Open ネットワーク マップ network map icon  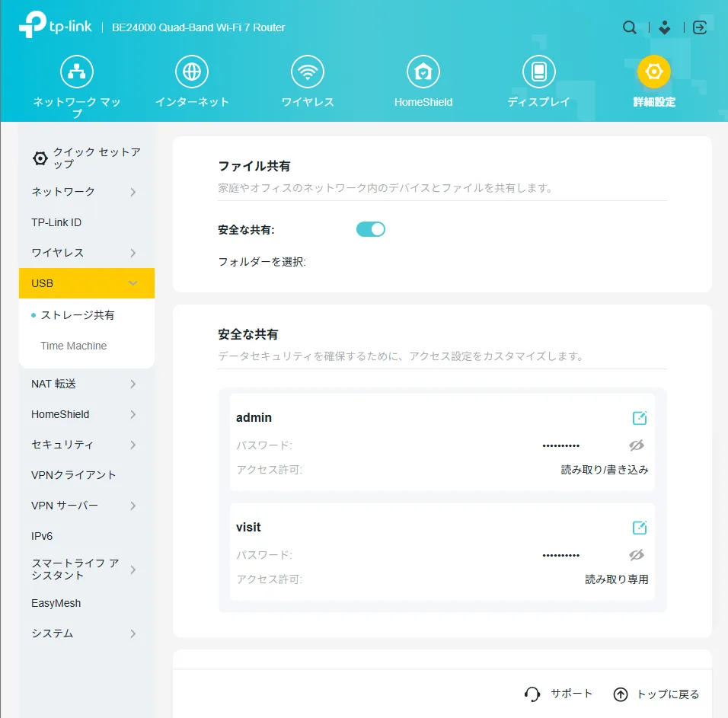pos(77,72)
